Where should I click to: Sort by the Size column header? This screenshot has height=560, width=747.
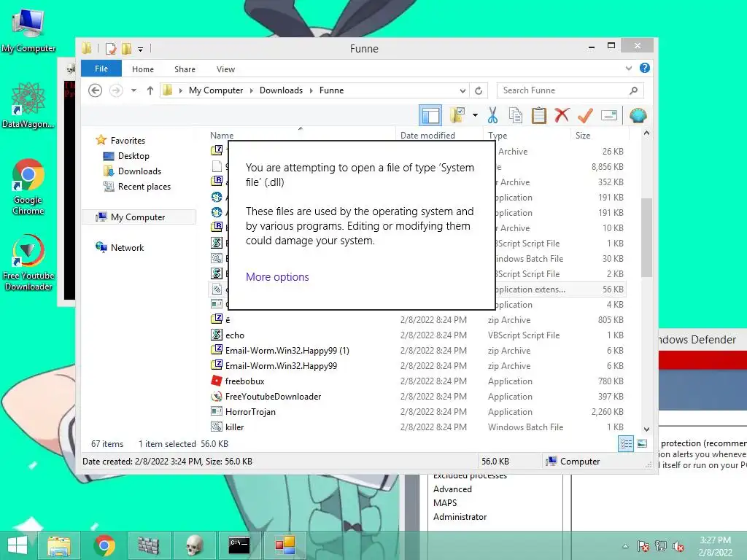point(583,135)
